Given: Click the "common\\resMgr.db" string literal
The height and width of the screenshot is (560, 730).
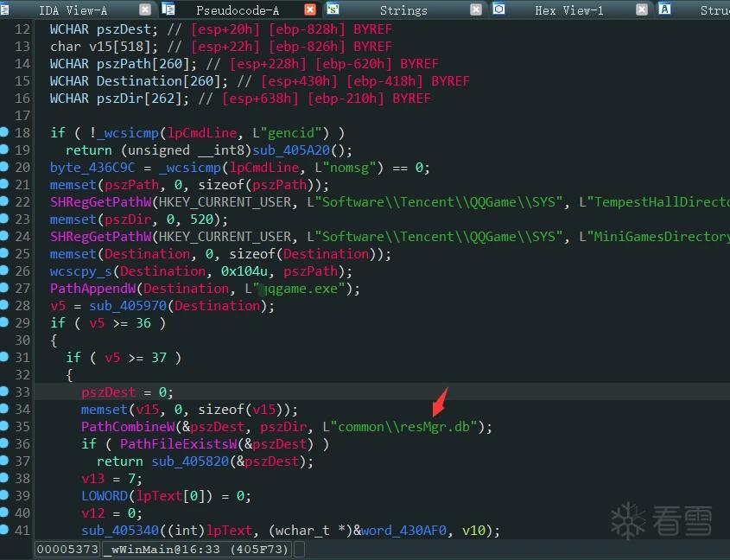Looking at the screenshot, I should coord(403,426).
